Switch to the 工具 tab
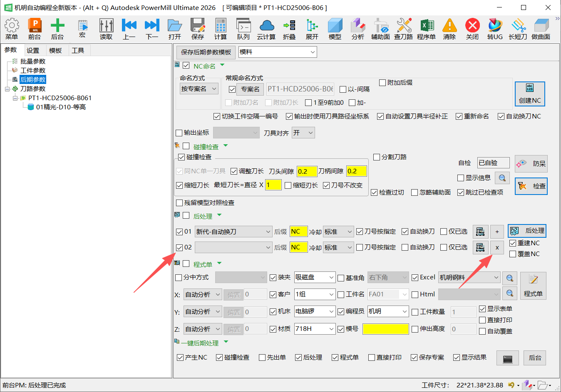 78,50
